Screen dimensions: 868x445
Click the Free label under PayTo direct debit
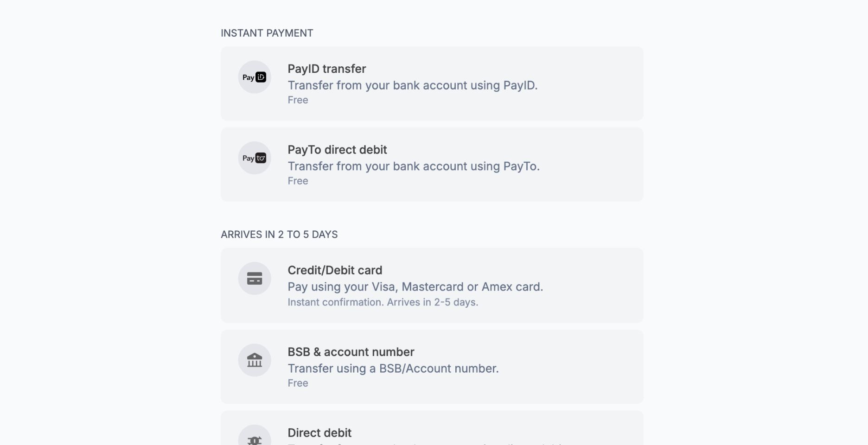298,181
